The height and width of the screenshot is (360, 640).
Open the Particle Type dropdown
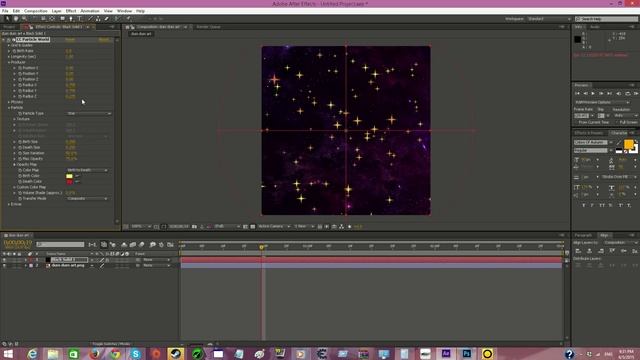tap(89, 113)
